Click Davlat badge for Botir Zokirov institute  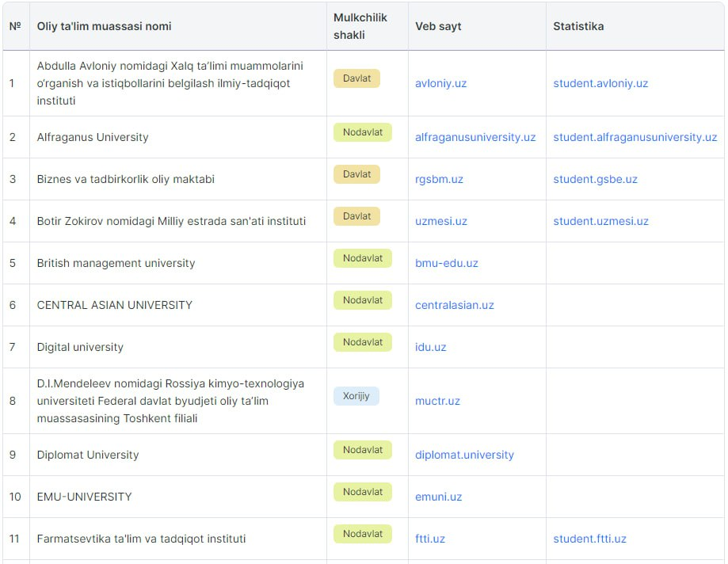click(x=356, y=216)
